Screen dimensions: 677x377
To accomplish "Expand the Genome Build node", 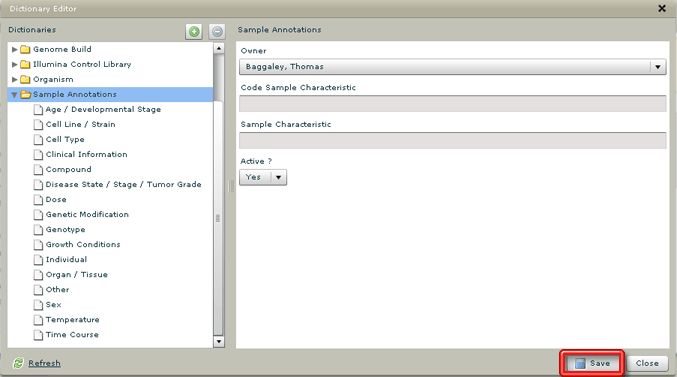I will pos(14,49).
